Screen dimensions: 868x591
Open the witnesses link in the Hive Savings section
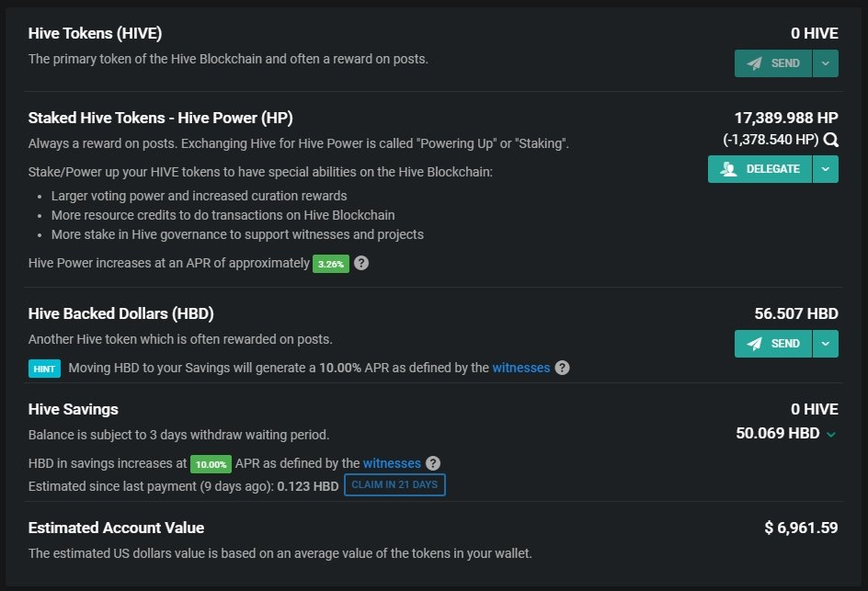[x=392, y=463]
